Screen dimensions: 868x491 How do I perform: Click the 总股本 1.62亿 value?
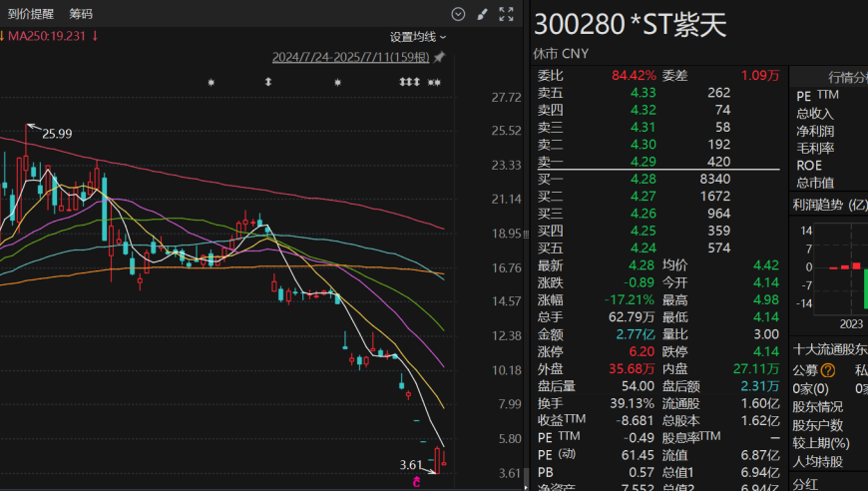click(x=760, y=421)
